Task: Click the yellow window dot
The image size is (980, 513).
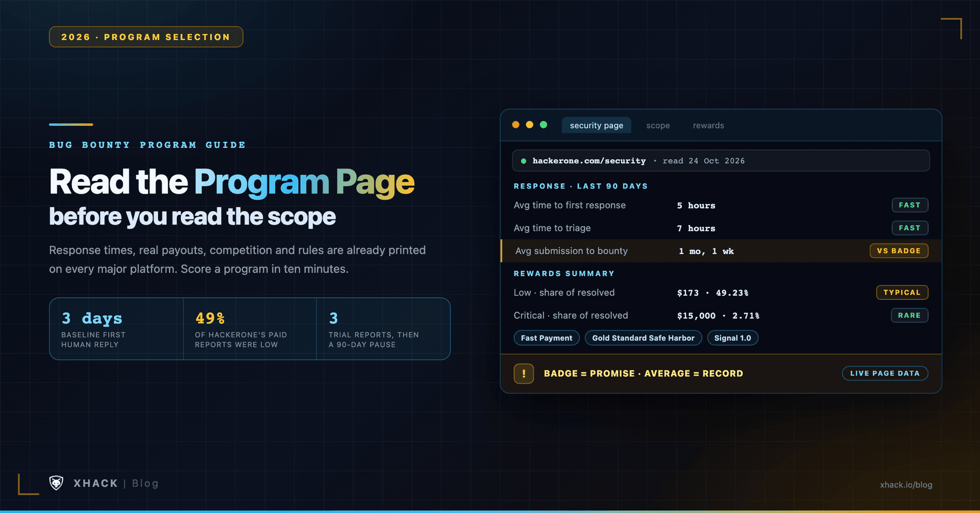Action: click(530, 125)
